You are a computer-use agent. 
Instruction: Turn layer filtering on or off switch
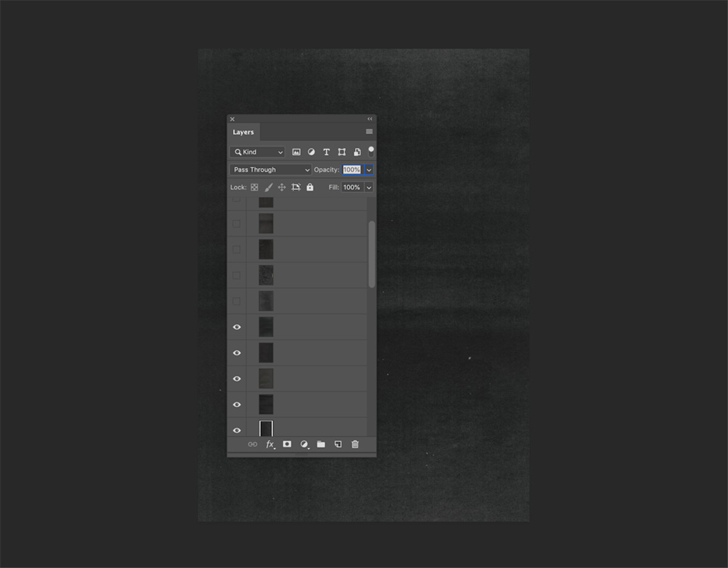coord(371,152)
